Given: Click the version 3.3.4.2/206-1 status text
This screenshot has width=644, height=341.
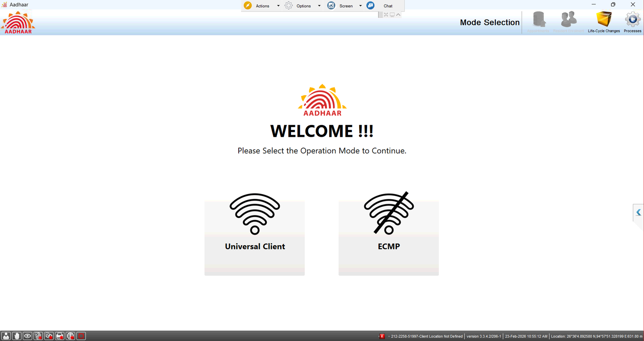Looking at the screenshot, I should coord(484,336).
